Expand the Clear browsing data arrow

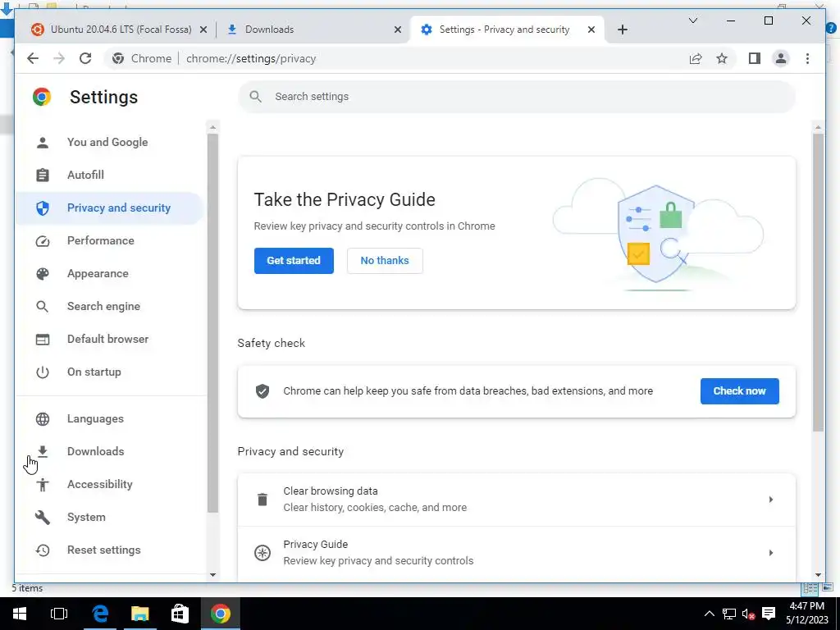point(770,500)
